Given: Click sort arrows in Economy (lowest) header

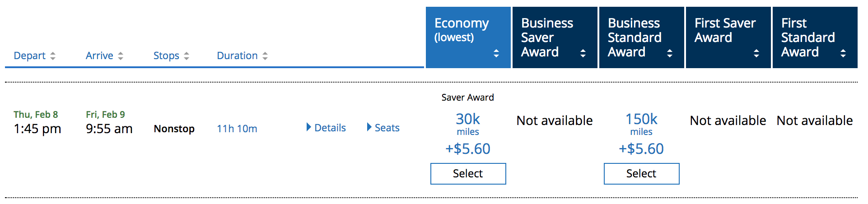Looking at the screenshot, I should [x=496, y=53].
